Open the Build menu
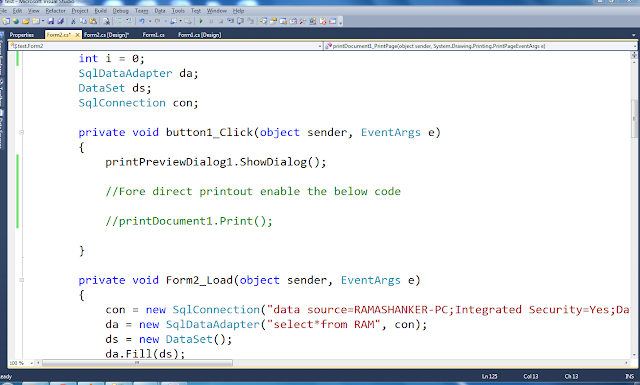640x385 pixels. pos(100,11)
